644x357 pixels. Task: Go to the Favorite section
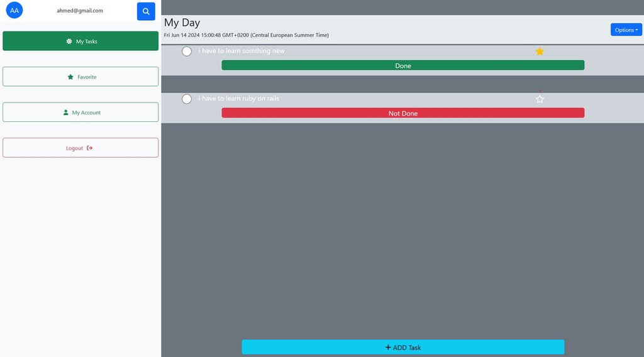(x=80, y=77)
